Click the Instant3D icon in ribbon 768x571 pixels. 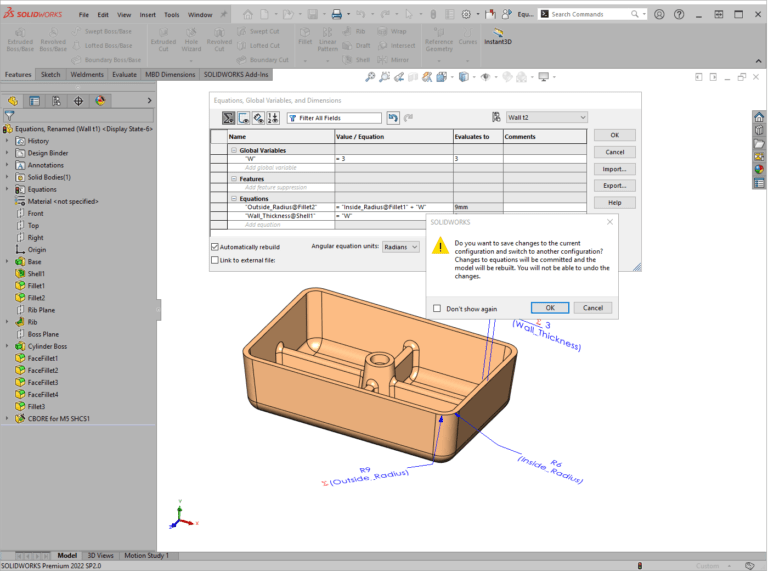coord(498,33)
